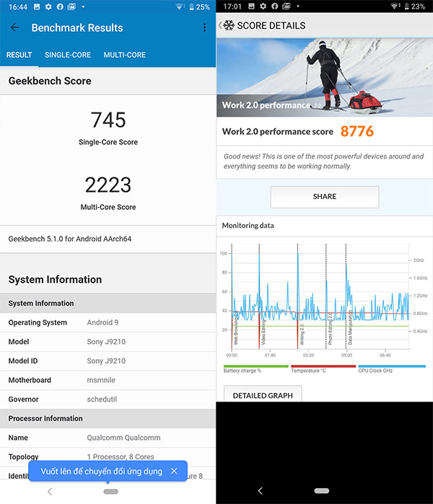
Task: Tap the Video Editing marker on graph
Action: pyautogui.click(x=263, y=332)
